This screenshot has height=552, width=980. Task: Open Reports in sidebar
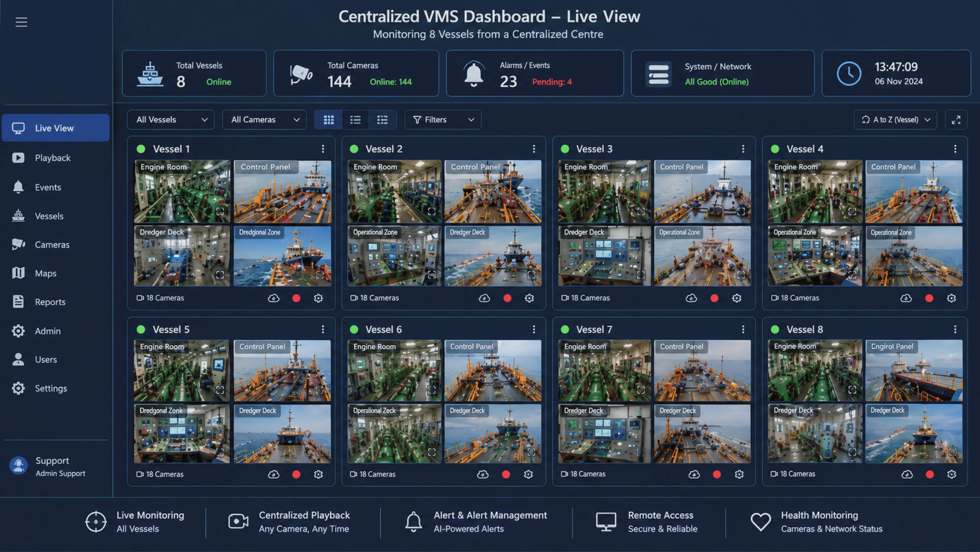(x=56, y=302)
